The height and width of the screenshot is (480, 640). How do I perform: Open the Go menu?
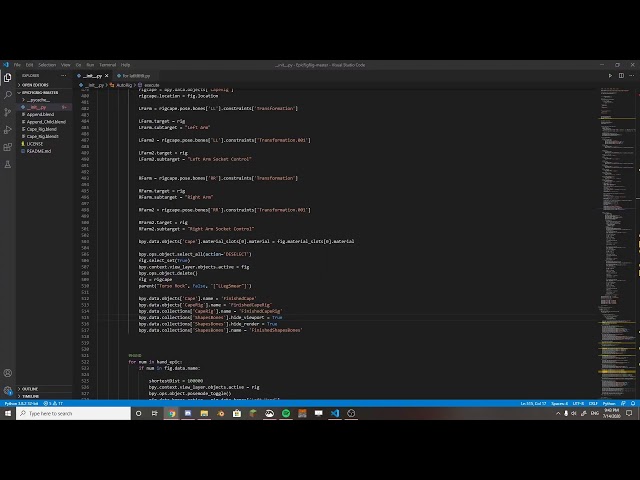(78, 65)
